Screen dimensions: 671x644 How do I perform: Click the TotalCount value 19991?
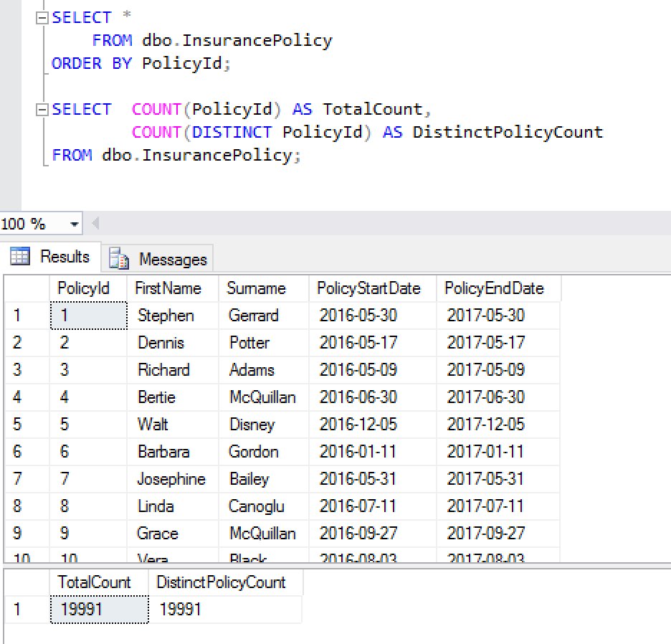pos(99,610)
